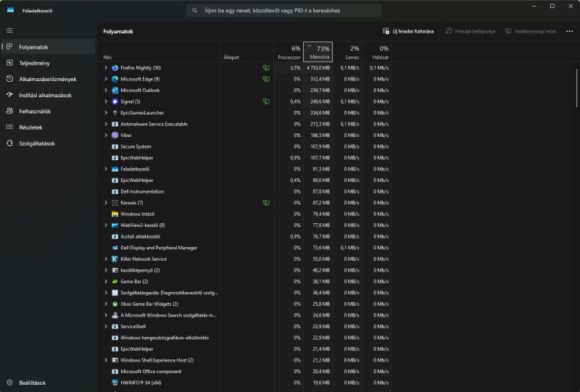The image size is (580, 392).
Task: Click efficiency mode leaf icon for Firefox
Action: click(x=267, y=67)
